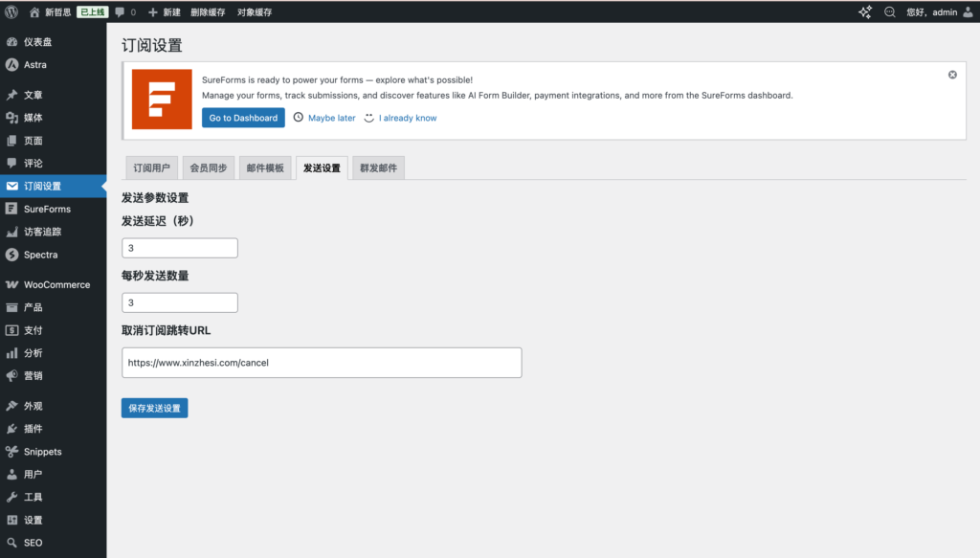Open the comments bubble icon in admin bar
The image size is (980, 558).
(x=120, y=12)
